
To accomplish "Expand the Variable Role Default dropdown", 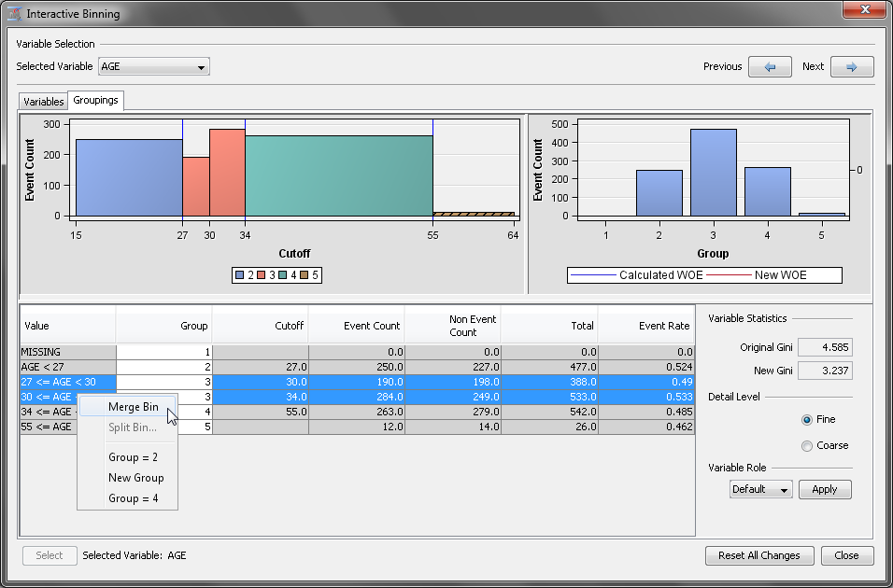I will (760, 489).
